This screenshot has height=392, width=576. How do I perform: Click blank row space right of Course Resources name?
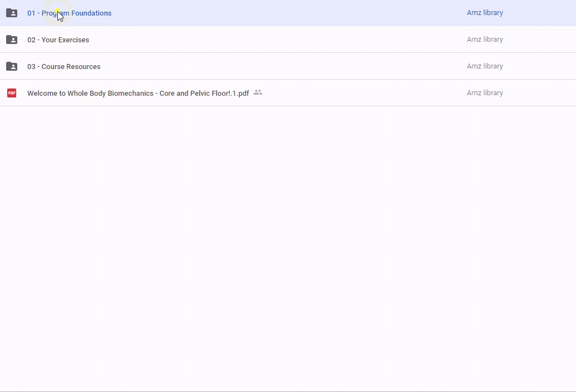tap(279, 66)
